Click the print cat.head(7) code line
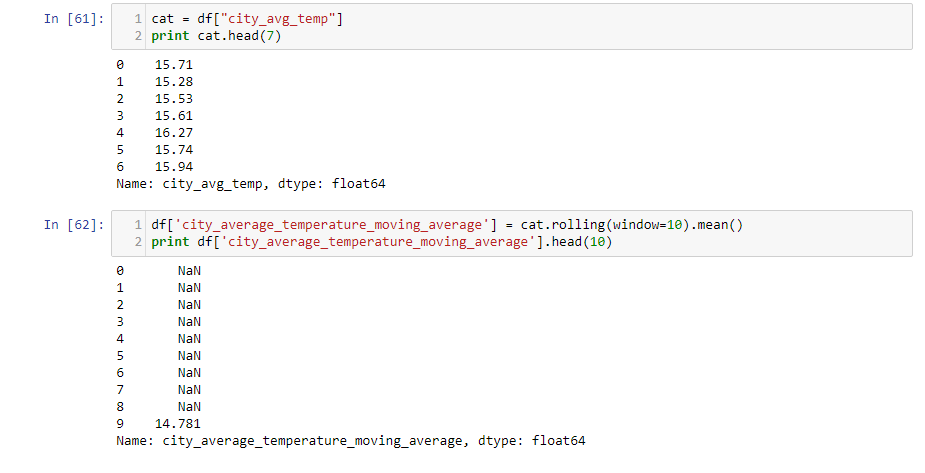The image size is (925, 473). (216, 36)
